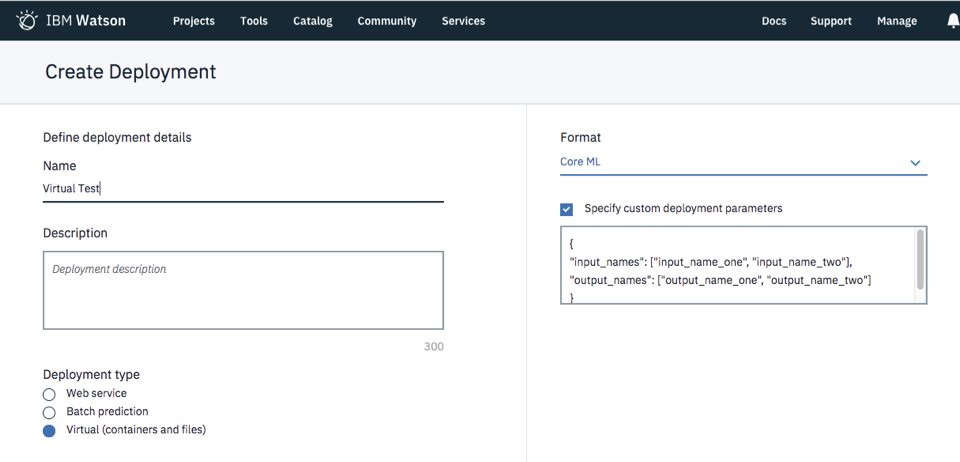This screenshot has width=960, height=462.
Task: Open the Docs link
Action: coord(774,21)
